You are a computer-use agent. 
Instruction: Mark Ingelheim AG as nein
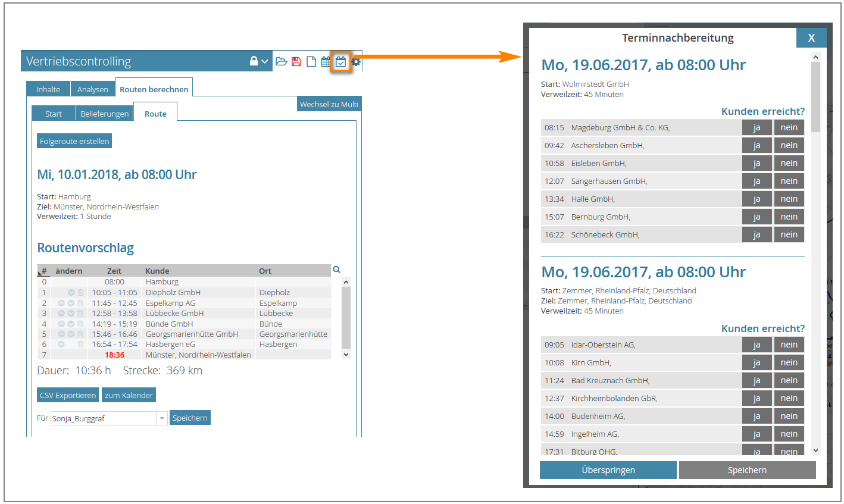[789, 434]
